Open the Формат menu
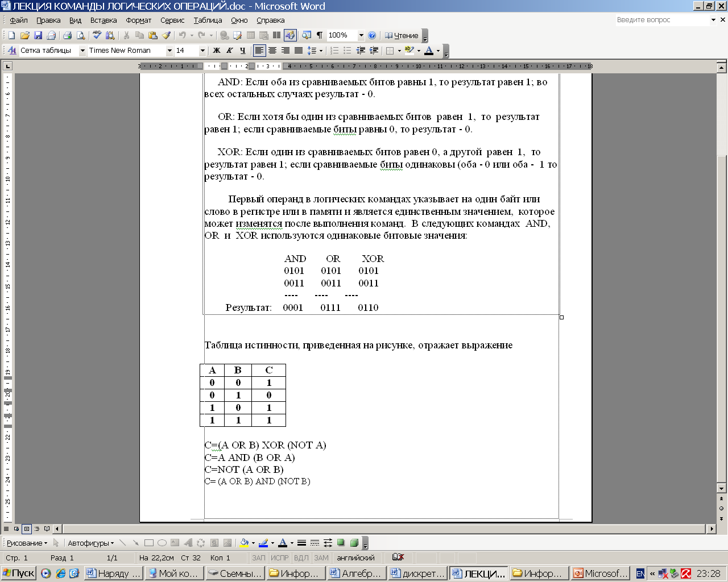Viewport: 728px width, 582px height. 139,20
